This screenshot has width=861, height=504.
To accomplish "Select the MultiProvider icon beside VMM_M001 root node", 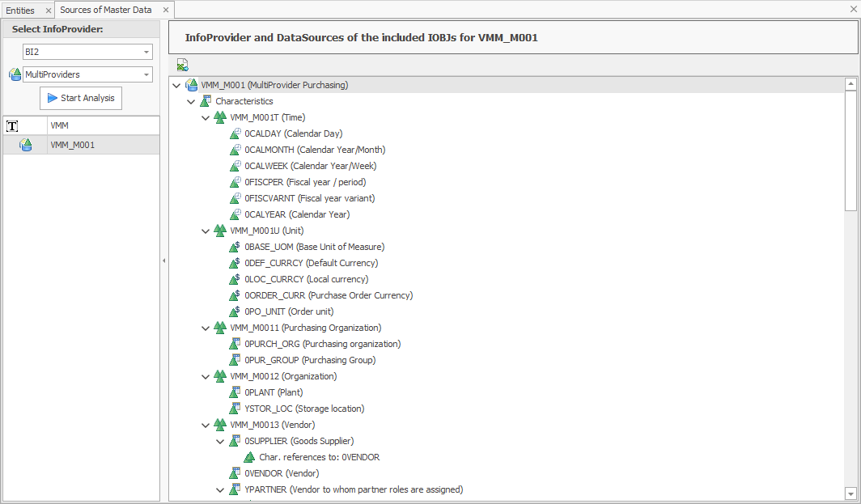I will pos(191,84).
